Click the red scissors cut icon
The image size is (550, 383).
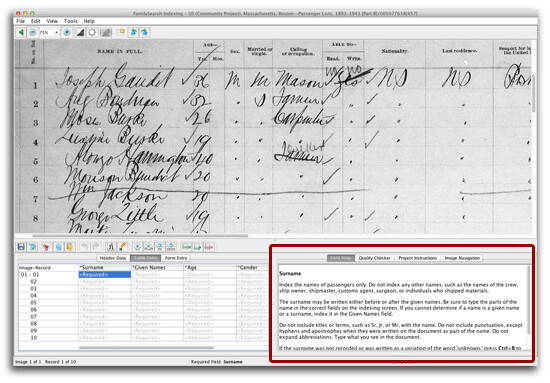46,247
